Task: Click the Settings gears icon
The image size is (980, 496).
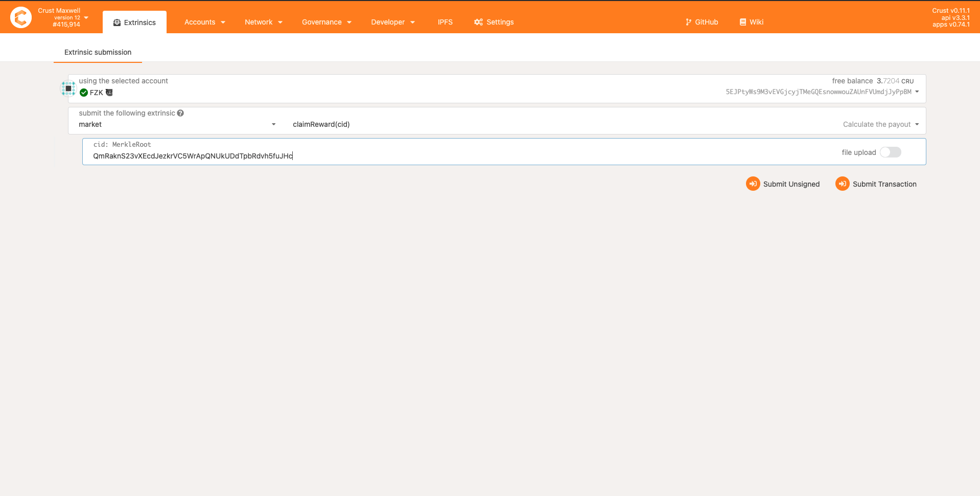Action: click(x=478, y=22)
